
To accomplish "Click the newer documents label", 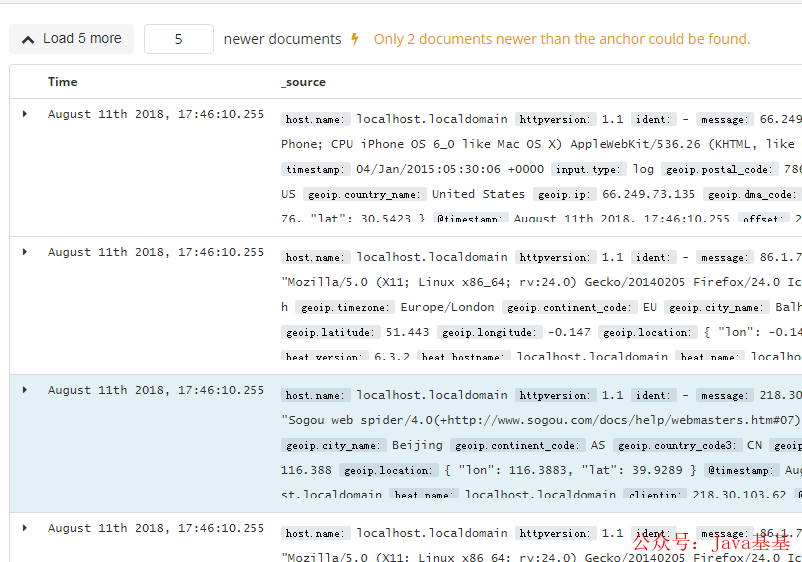I will (x=282, y=39).
